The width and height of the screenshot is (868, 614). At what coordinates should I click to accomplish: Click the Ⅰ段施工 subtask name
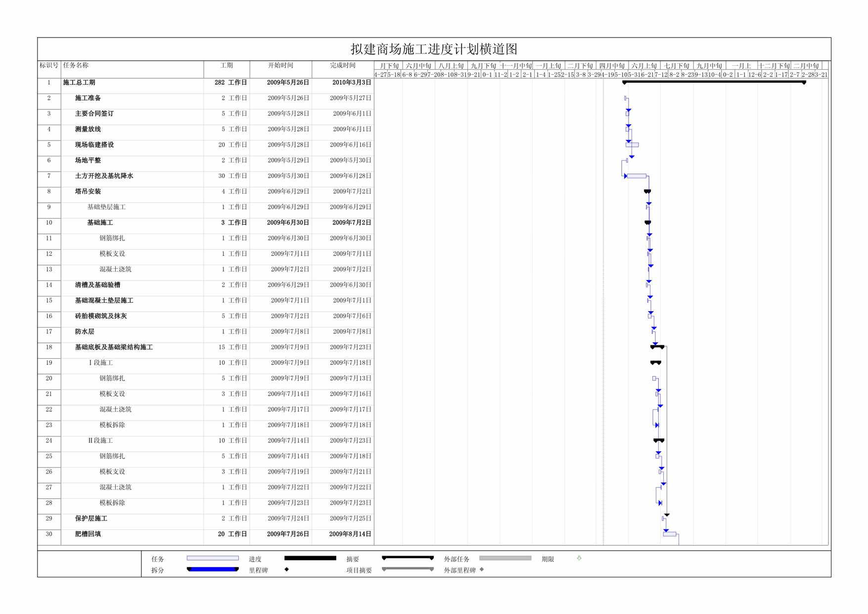point(100,363)
